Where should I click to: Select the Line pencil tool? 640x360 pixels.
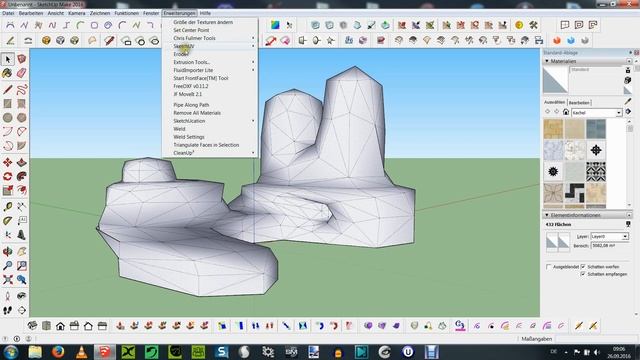click(7, 89)
